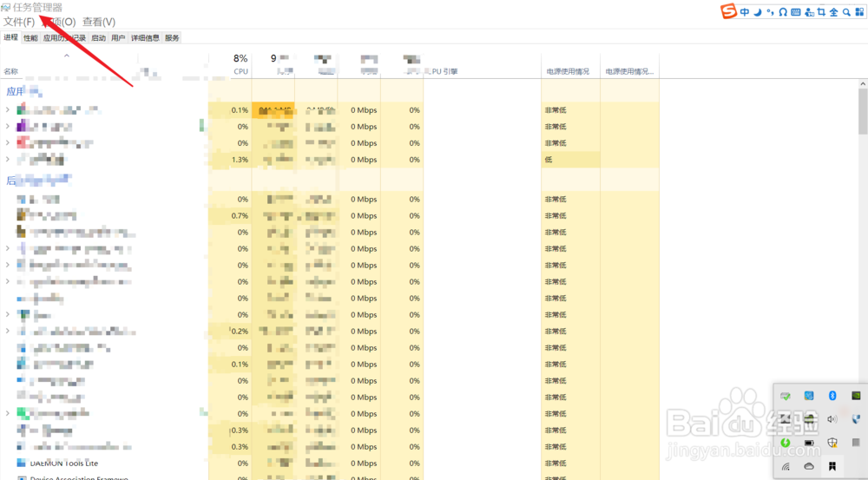This screenshot has height=480, width=868.
Task: Click the scrollbar up arrow
Action: point(863,83)
